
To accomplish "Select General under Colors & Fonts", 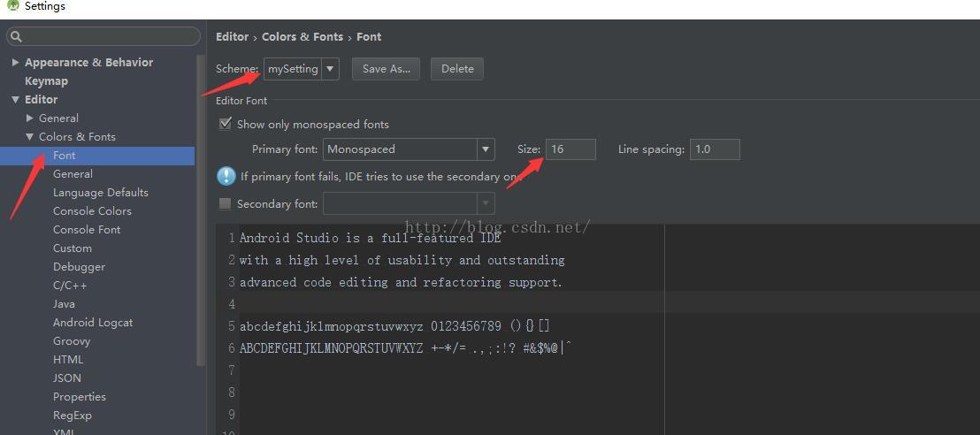I will coord(73,174).
